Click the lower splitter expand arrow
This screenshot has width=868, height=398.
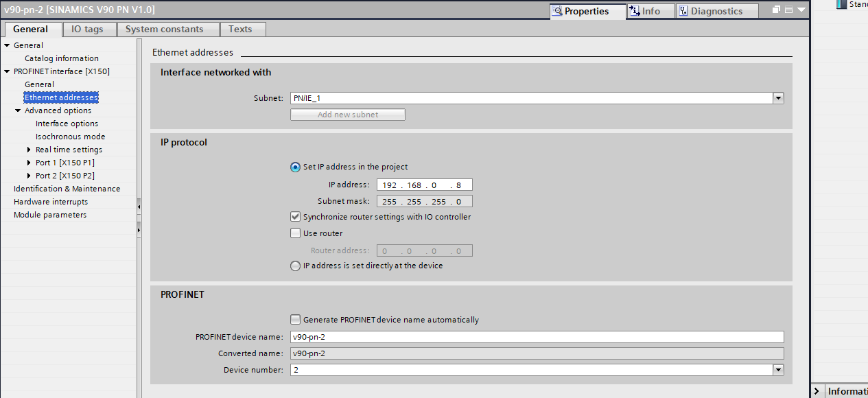[x=139, y=230]
